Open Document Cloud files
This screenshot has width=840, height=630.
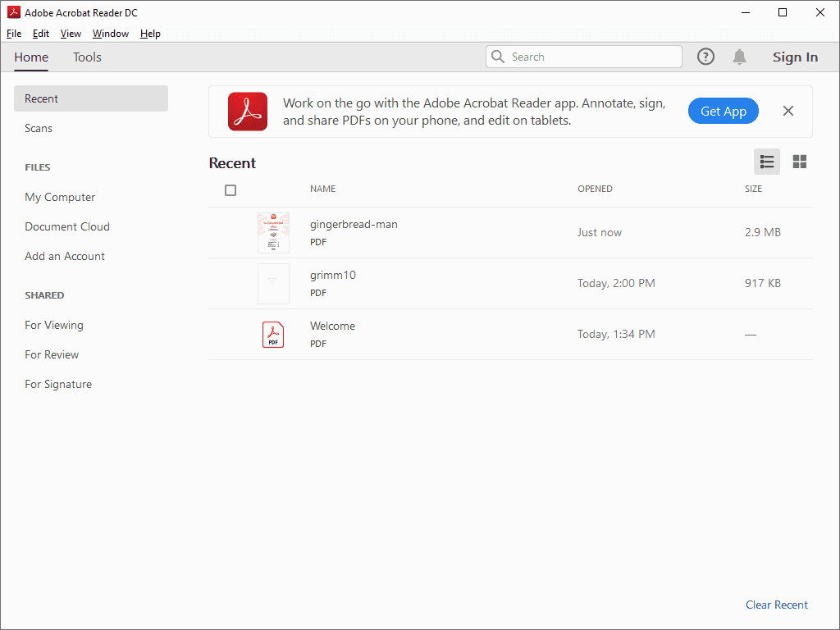[67, 226]
